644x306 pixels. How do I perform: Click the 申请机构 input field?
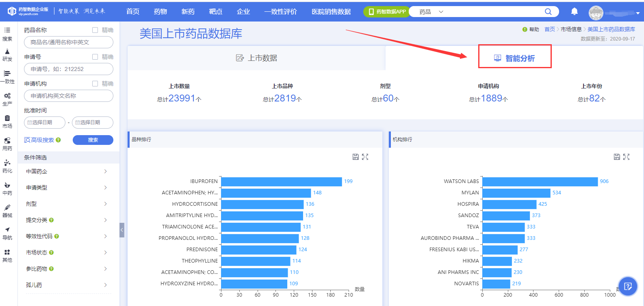tap(69, 96)
